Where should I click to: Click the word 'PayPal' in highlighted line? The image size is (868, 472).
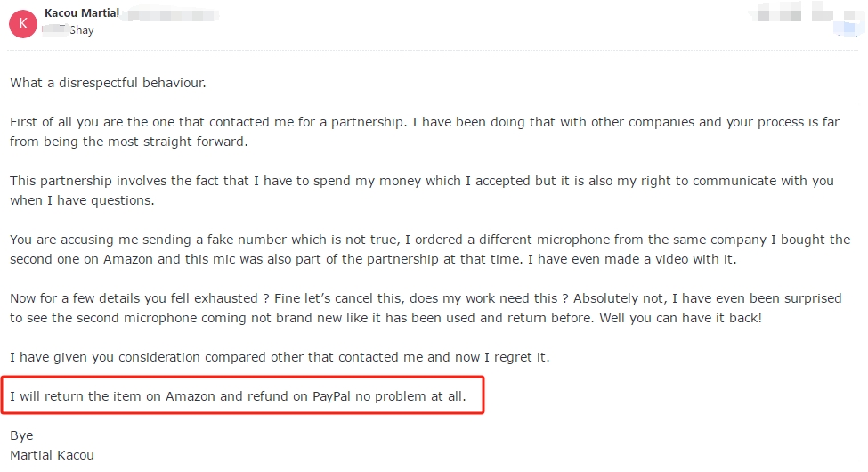coord(331,396)
